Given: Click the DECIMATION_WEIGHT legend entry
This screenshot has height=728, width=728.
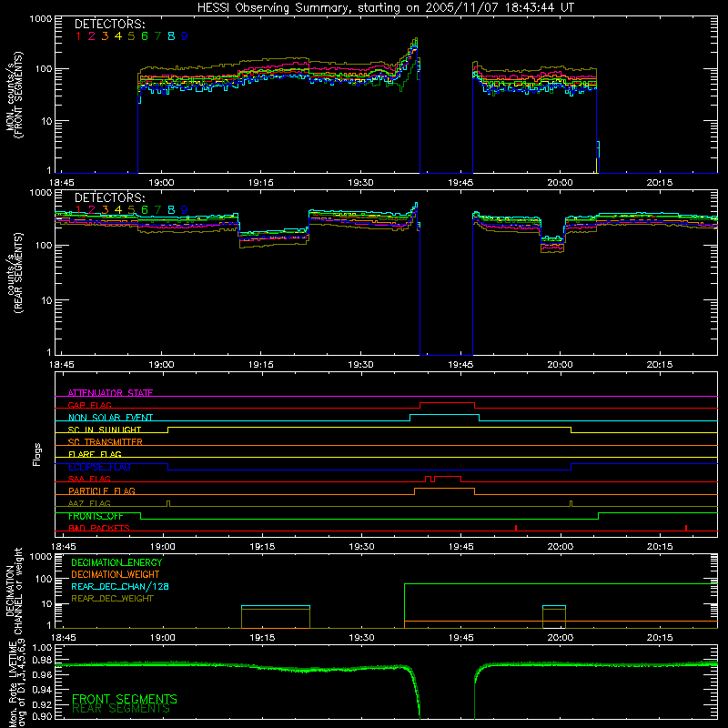Looking at the screenshot, I should (116, 575).
